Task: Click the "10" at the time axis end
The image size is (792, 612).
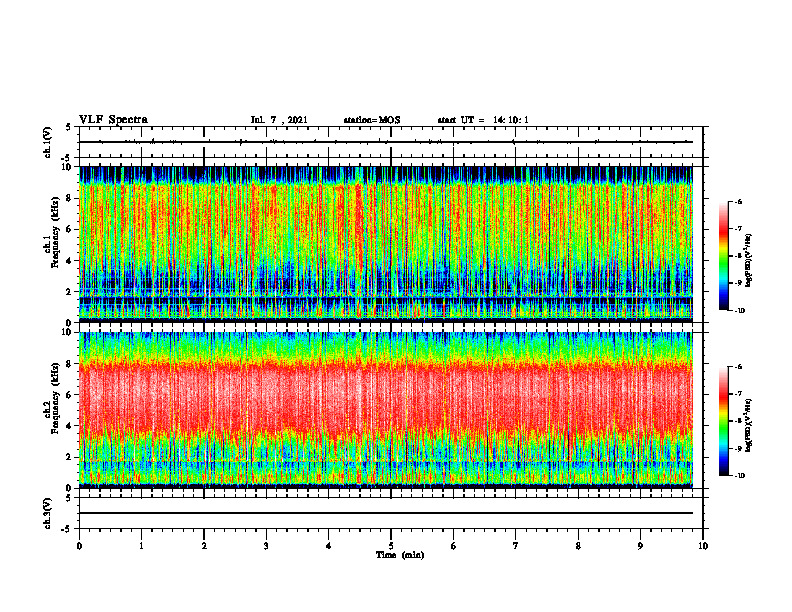Action: click(703, 546)
